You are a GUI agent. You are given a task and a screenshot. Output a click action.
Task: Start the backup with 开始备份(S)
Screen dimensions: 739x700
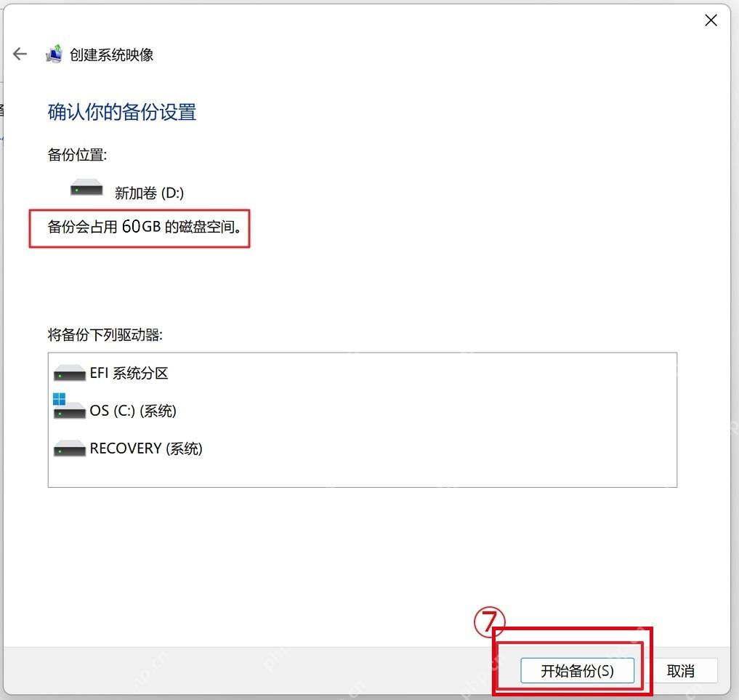click(578, 670)
